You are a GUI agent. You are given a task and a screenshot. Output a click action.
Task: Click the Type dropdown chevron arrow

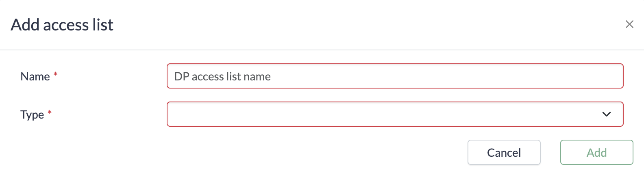tap(606, 114)
